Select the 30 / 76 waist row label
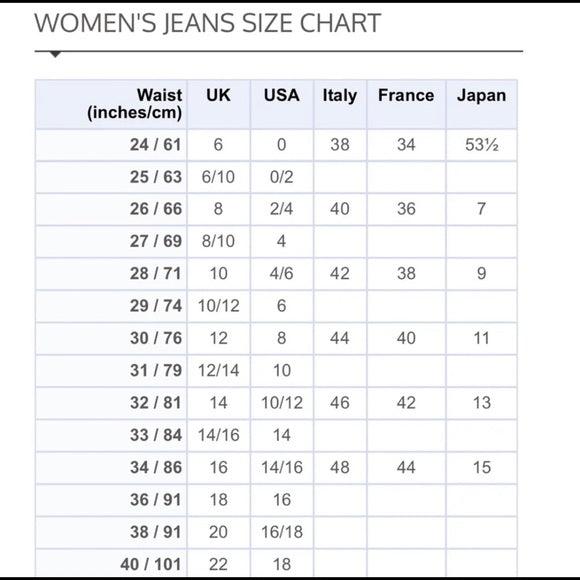The height and width of the screenshot is (580, 580). click(x=156, y=338)
